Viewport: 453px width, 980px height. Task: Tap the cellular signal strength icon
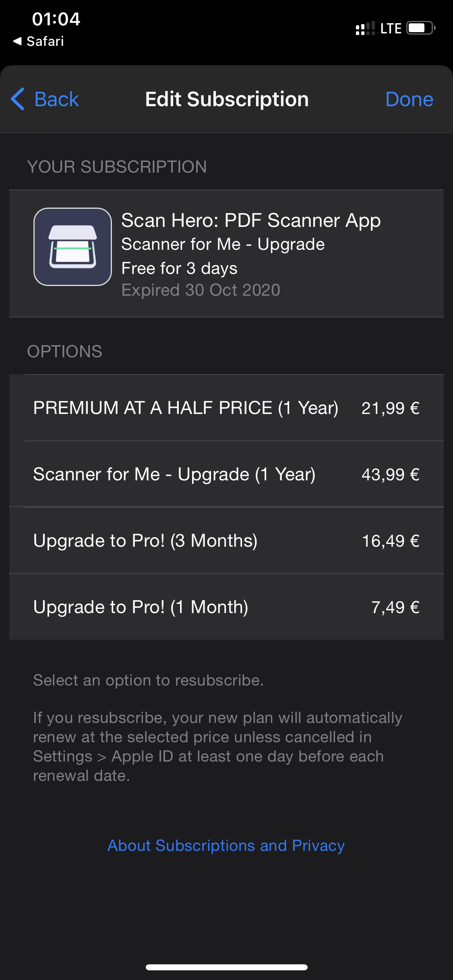365,28
